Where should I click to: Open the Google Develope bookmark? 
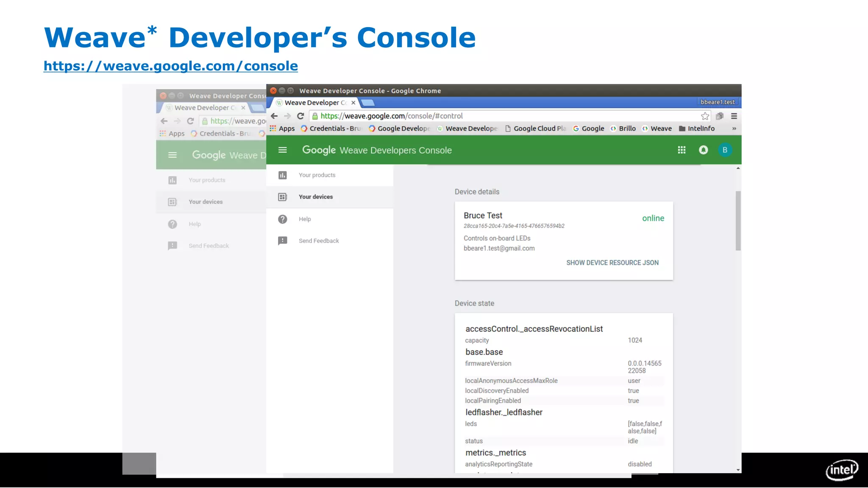tap(399, 128)
